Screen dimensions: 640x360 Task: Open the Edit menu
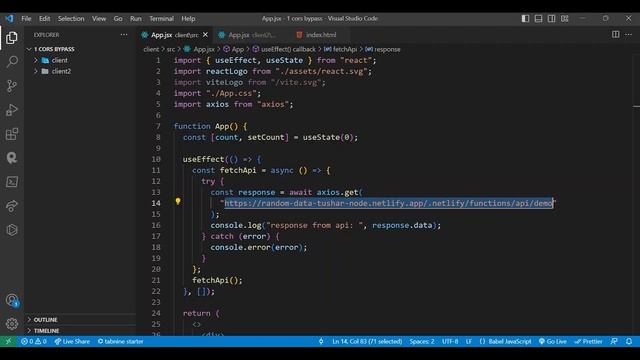(x=44, y=18)
